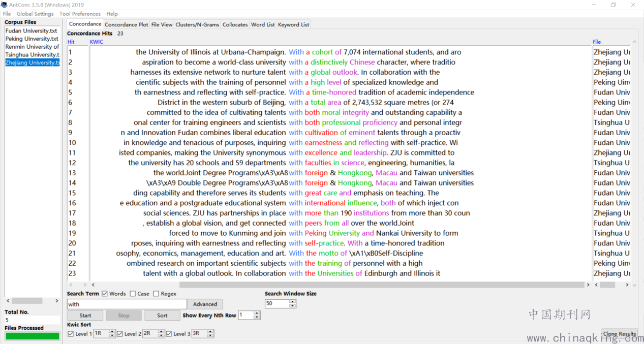Click the File column scrollbar right arrow
This screenshot has height=344, width=644.
click(627, 285)
